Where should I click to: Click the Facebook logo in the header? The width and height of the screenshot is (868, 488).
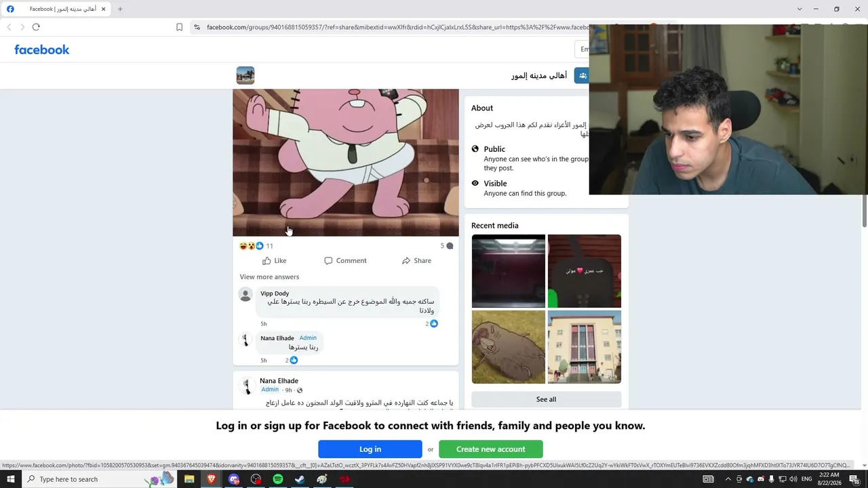(42, 49)
